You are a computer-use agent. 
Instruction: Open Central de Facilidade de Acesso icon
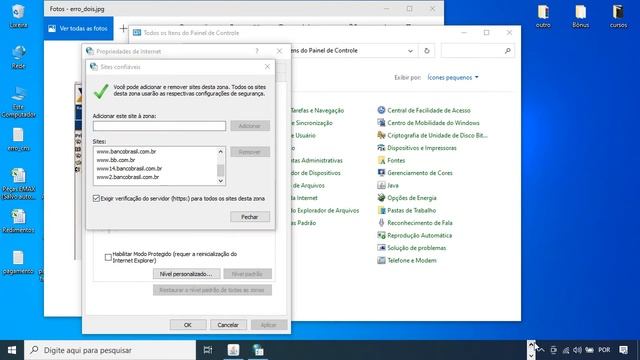point(381,110)
